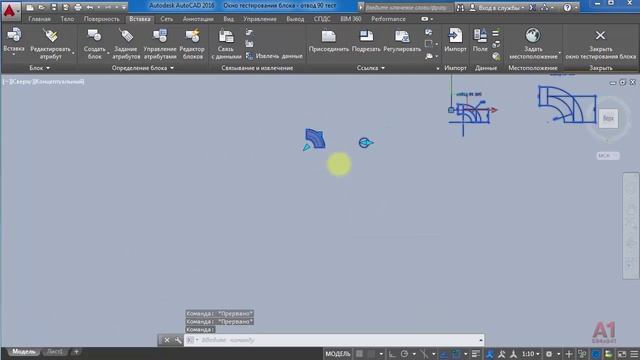Click the New file icon in quick access toolbar
The width and height of the screenshot is (640, 360).
30,7
